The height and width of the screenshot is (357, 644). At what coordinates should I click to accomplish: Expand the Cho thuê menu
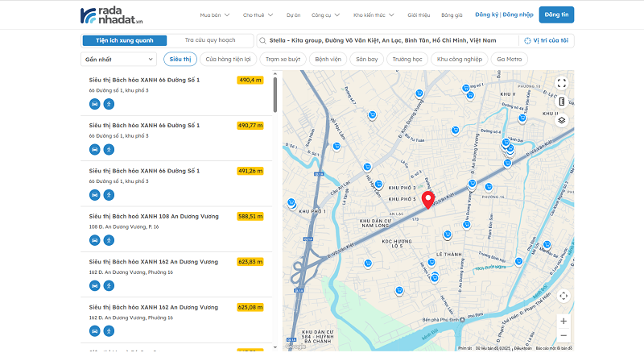[258, 15]
